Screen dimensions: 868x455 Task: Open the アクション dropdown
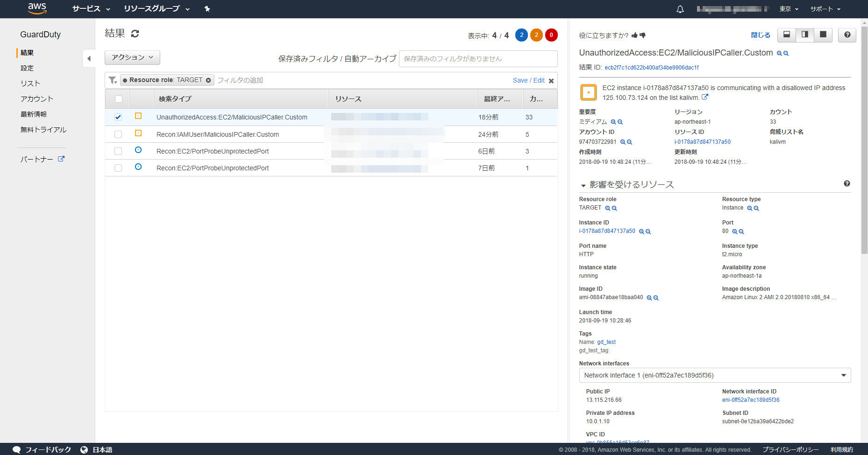(x=132, y=57)
